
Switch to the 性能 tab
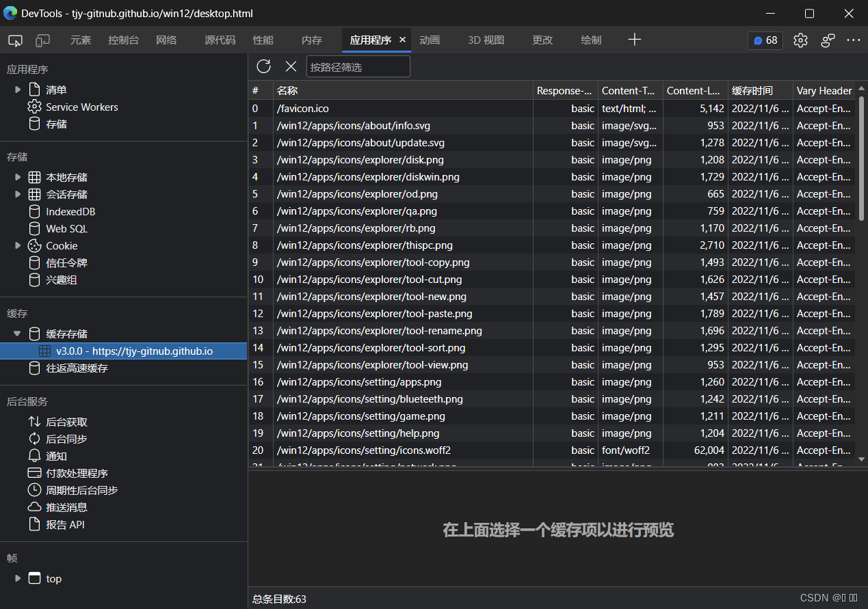tap(263, 40)
